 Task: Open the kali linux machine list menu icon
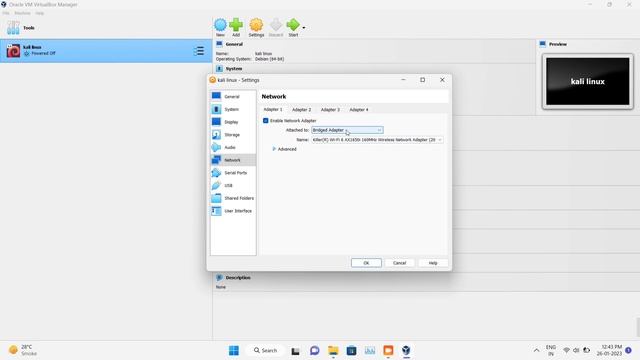click(199, 51)
